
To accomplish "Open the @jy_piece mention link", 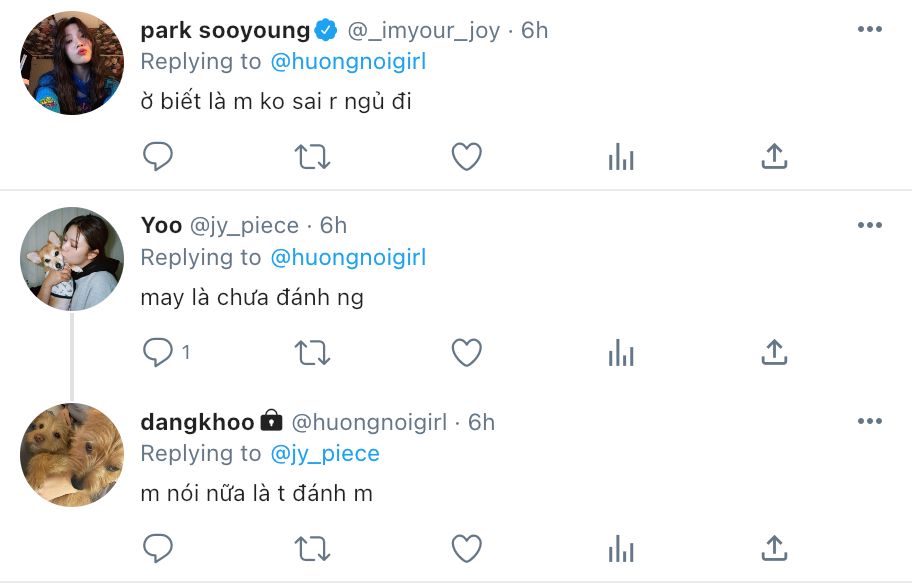I will pyautogui.click(x=325, y=453).
